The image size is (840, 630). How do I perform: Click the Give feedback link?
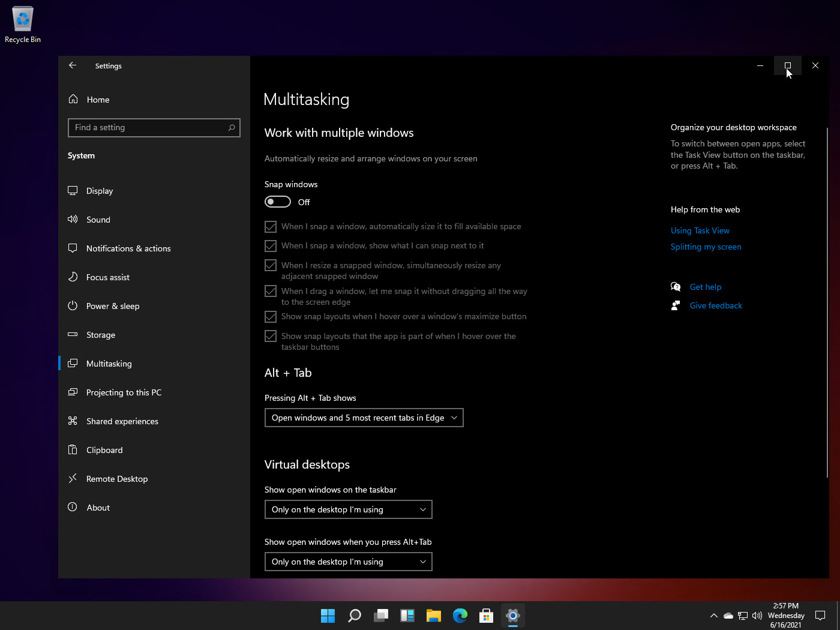tap(716, 306)
